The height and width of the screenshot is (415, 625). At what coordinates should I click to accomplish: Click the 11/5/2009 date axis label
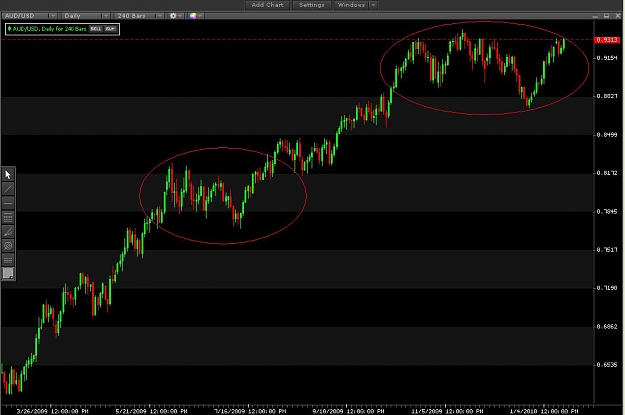click(x=447, y=411)
